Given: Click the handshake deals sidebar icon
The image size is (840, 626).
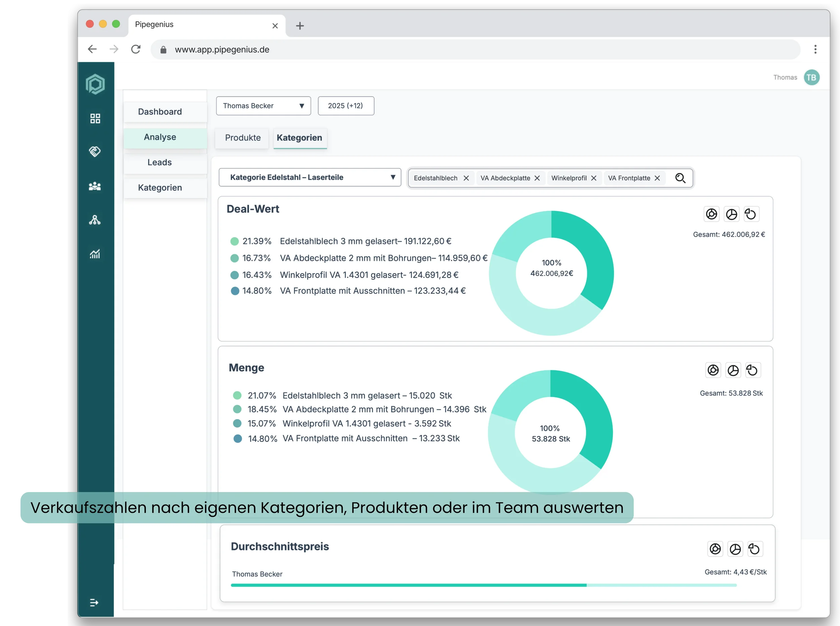Looking at the screenshot, I should (x=95, y=151).
